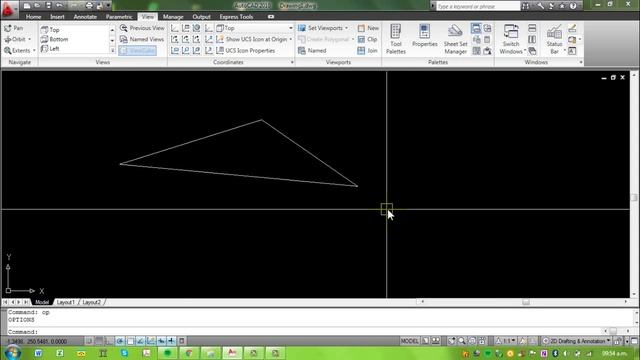Toggle Dynamic Input in the status bar
The height and width of the screenshot is (360, 640).
161,341
